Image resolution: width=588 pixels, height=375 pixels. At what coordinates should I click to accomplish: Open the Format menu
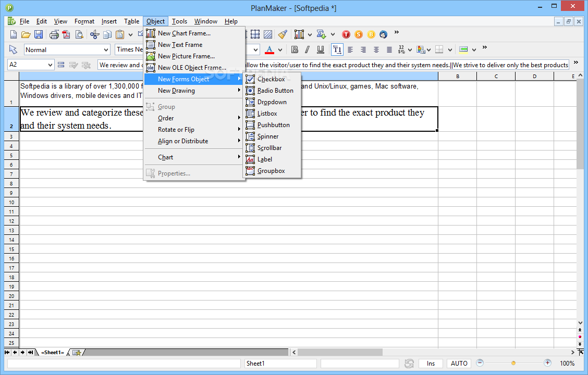[84, 21]
